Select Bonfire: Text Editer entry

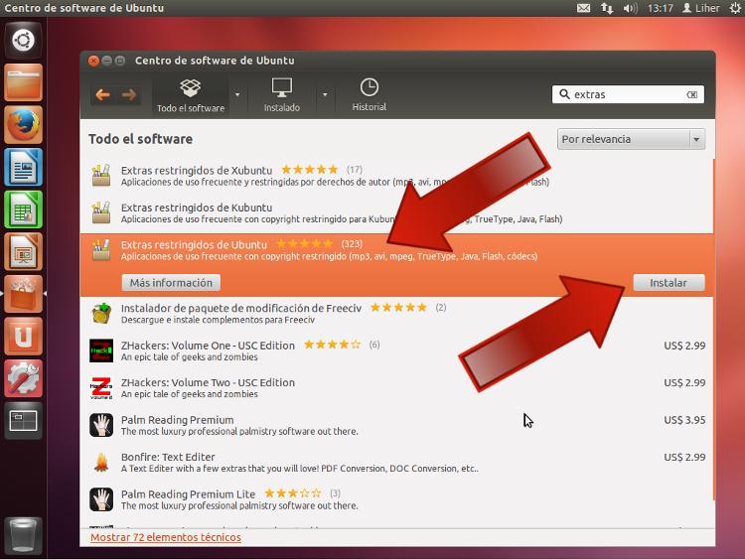(396, 462)
